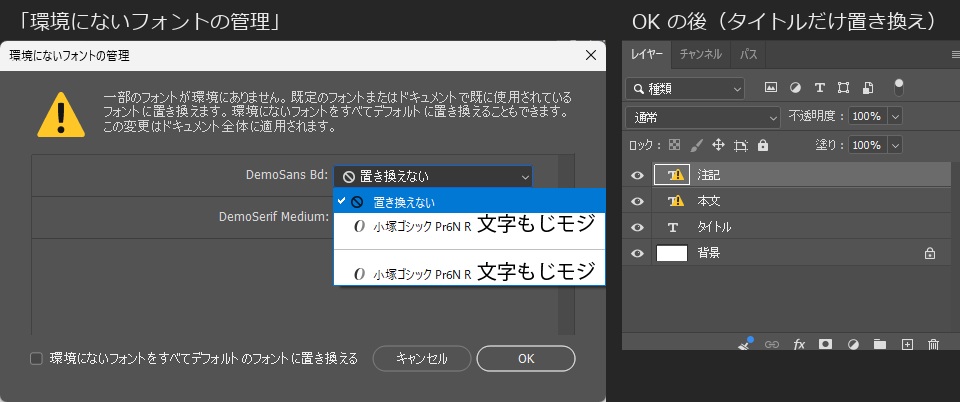Click the T type icon of タイトル layer
960x402 pixels.
673,227
